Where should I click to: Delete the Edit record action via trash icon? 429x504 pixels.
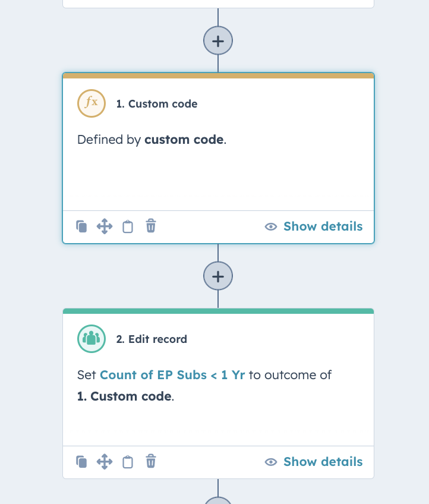151,462
